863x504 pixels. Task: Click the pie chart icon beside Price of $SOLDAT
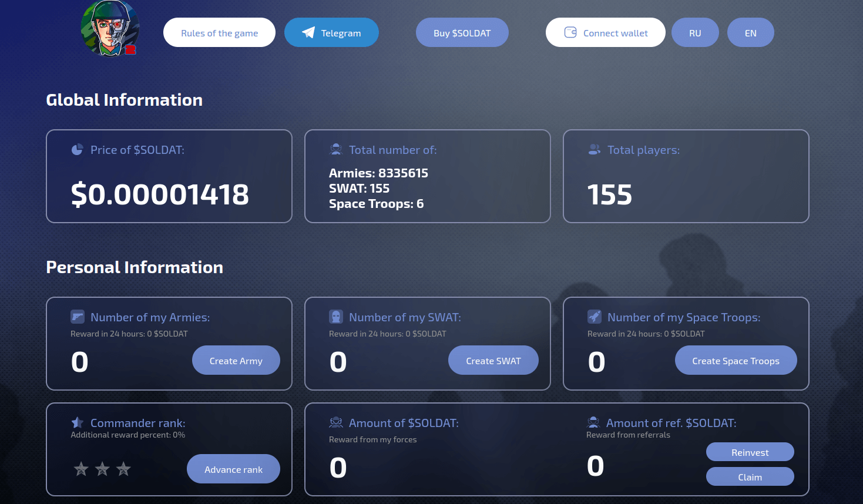click(x=77, y=150)
